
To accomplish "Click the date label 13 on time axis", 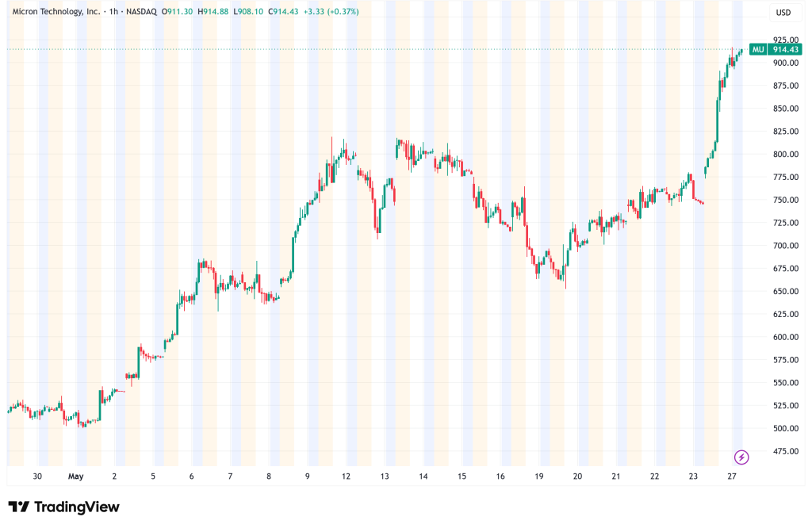I will [x=385, y=476].
